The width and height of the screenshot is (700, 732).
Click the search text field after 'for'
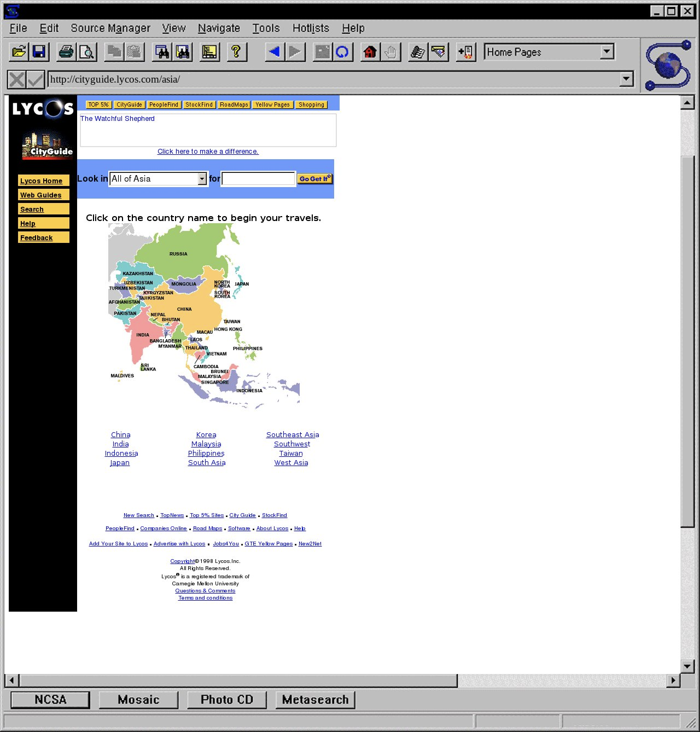[x=258, y=179]
